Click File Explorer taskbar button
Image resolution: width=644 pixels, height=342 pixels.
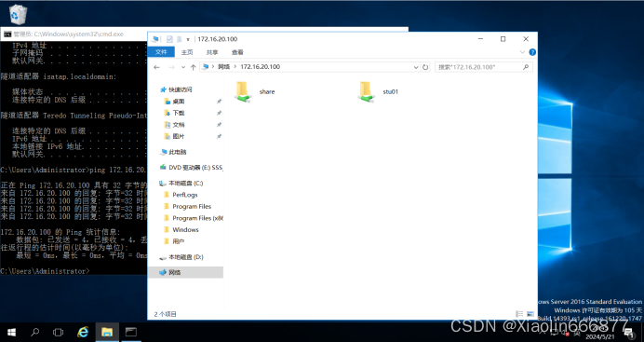click(x=107, y=332)
